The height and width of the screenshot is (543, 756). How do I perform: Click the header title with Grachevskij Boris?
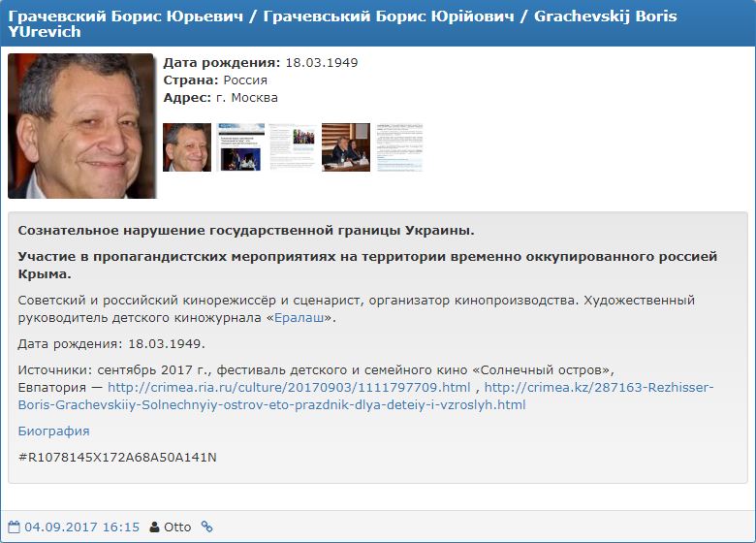point(342,23)
